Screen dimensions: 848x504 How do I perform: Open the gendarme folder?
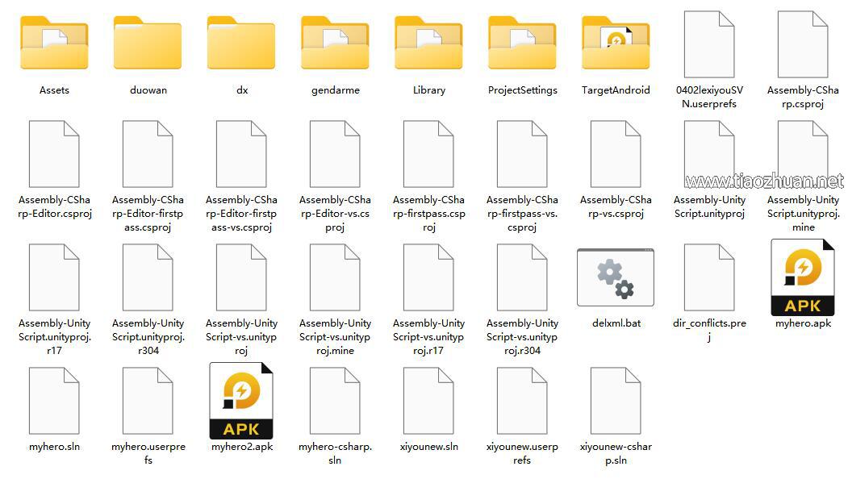click(x=335, y=44)
